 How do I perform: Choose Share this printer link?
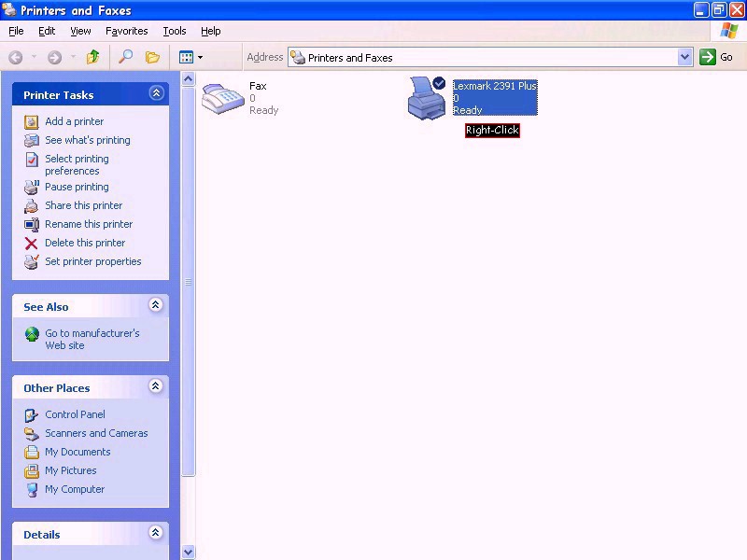click(83, 205)
